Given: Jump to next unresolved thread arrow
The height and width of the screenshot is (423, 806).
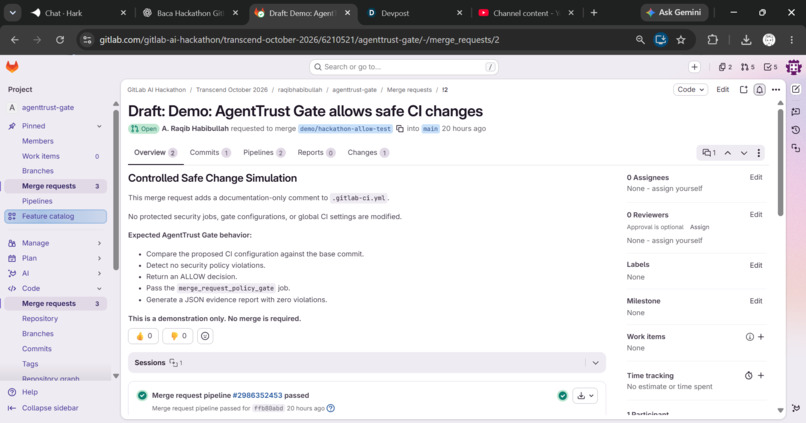Looking at the screenshot, I should click(744, 153).
